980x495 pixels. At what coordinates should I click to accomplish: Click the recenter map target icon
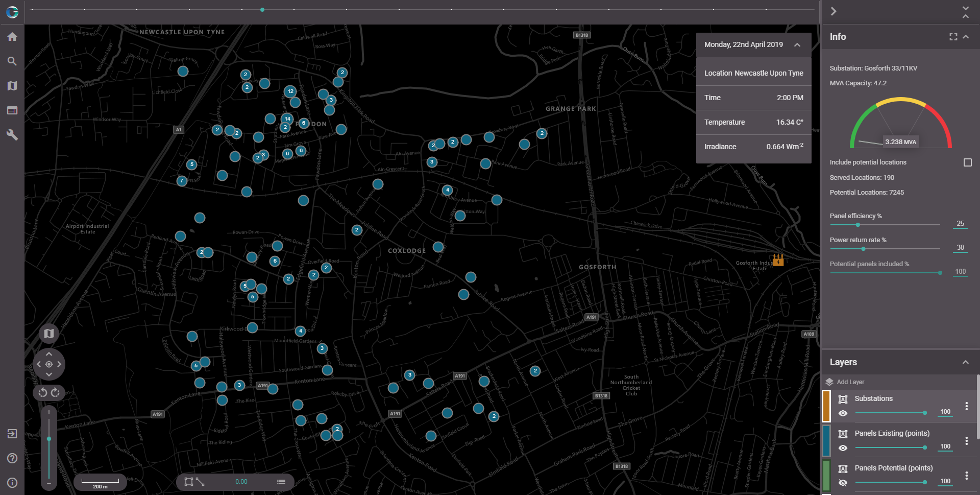point(49,364)
